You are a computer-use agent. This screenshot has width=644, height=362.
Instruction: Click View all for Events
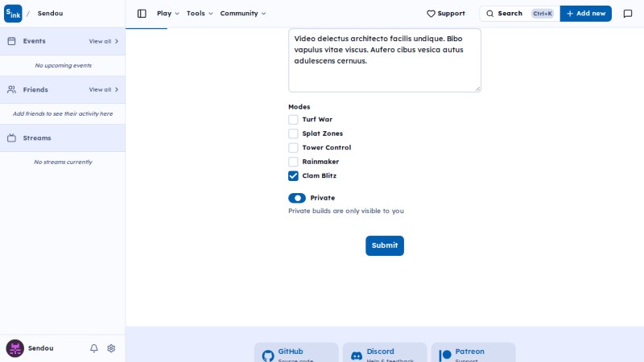point(104,41)
